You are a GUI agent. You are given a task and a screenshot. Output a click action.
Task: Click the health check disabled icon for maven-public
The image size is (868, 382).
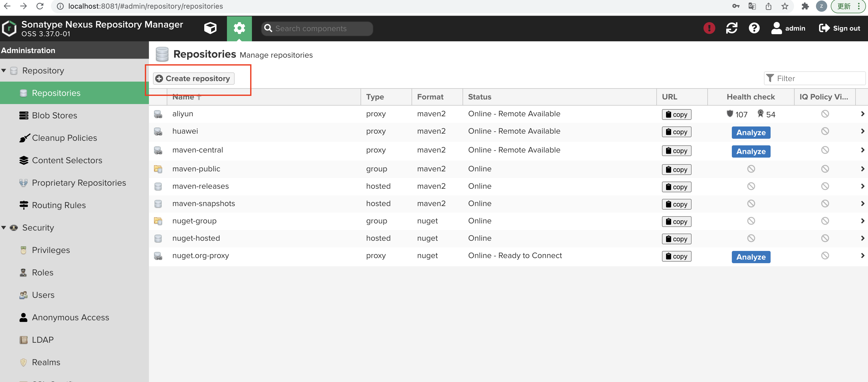(x=751, y=169)
